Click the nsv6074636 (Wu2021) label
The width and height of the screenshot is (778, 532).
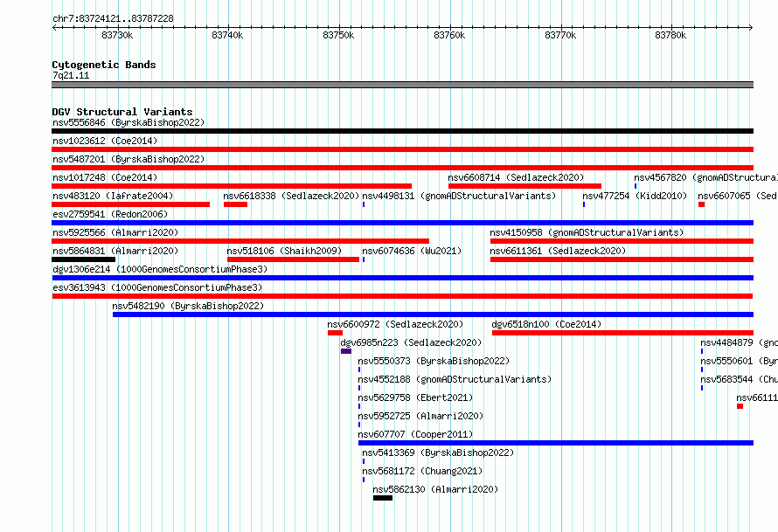(412, 251)
